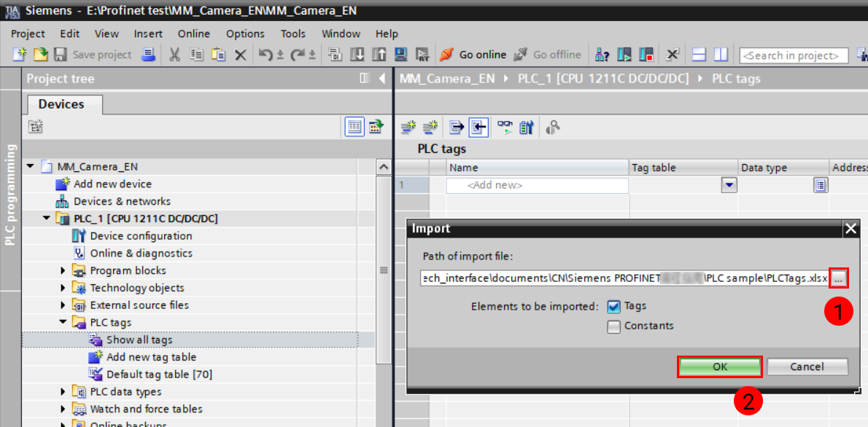Image resolution: width=868 pixels, height=427 pixels.
Task: Select the Import tags icon above PLC tags
Action: tap(478, 127)
